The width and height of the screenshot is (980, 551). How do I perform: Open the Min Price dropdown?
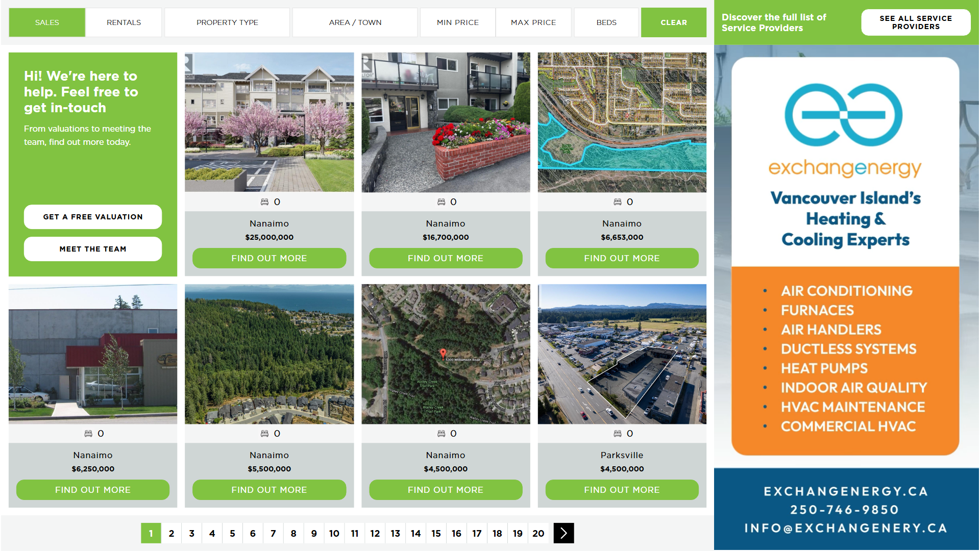point(457,22)
